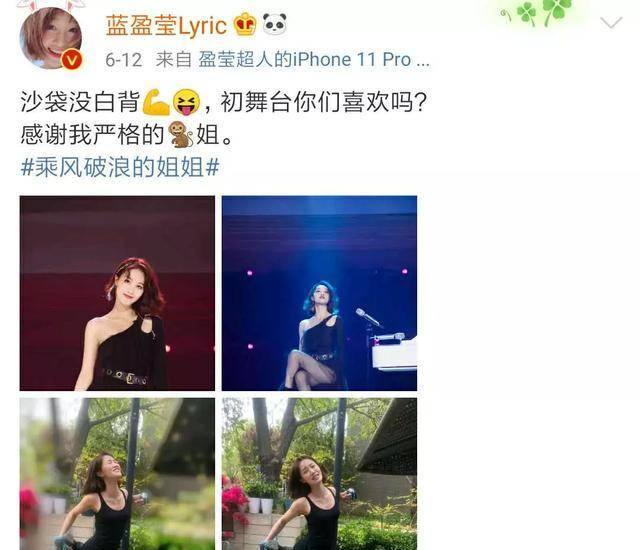Tap the crown membership icon
The width and height of the screenshot is (640, 550).
(245, 24)
